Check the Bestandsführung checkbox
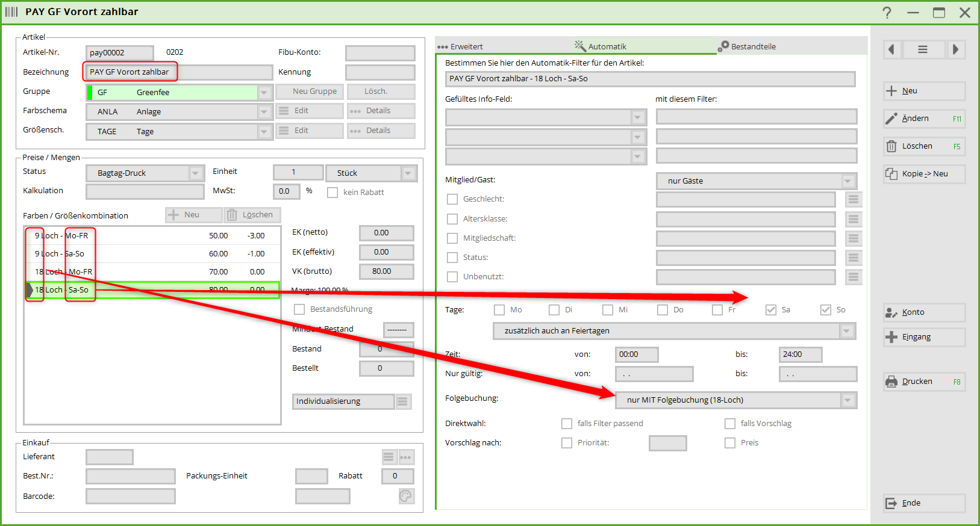 pos(299,309)
